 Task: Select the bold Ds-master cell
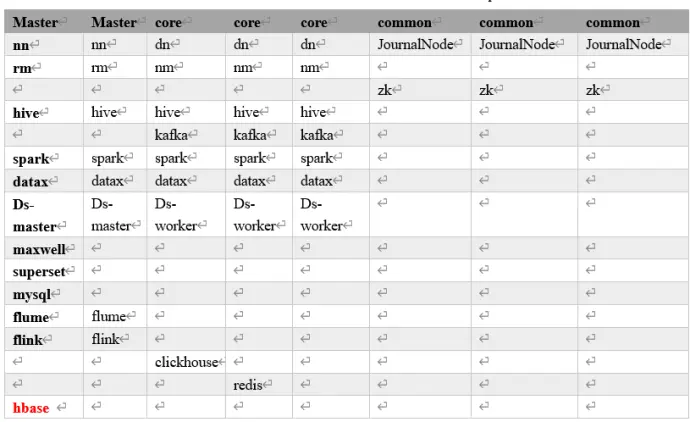(x=44, y=215)
